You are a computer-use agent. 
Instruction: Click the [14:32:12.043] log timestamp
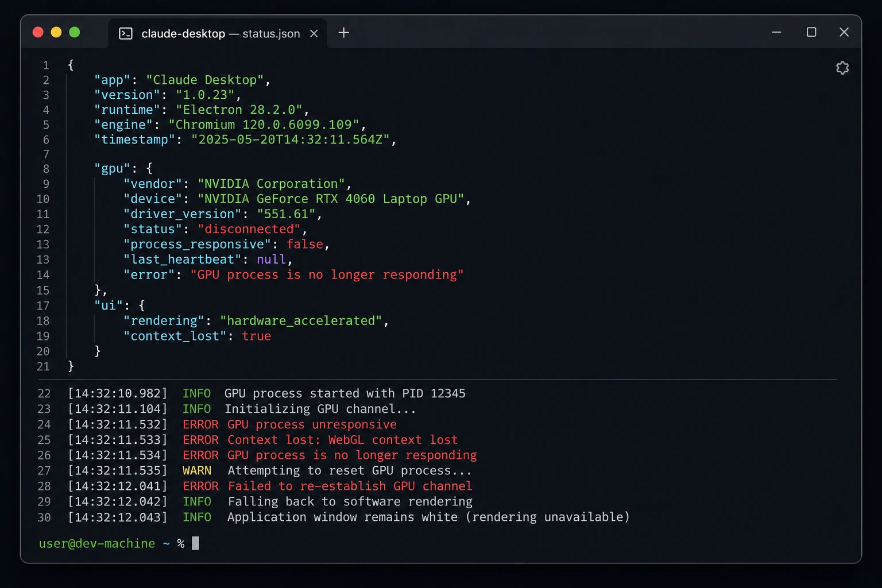(x=118, y=517)
